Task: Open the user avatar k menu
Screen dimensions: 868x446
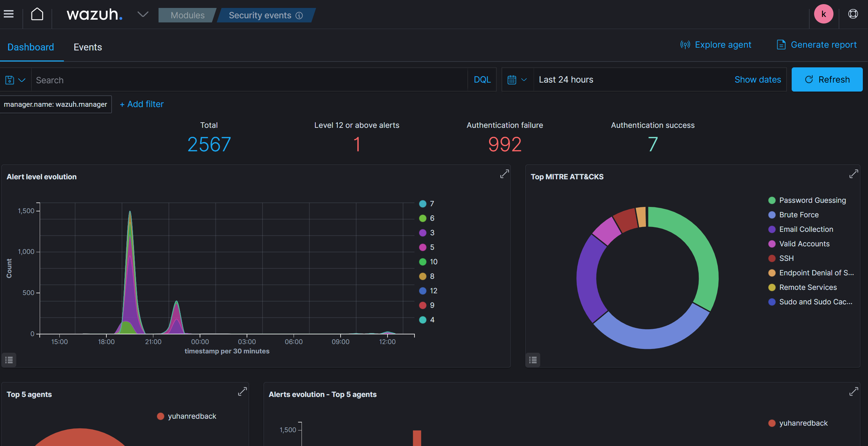Action: 823,14
